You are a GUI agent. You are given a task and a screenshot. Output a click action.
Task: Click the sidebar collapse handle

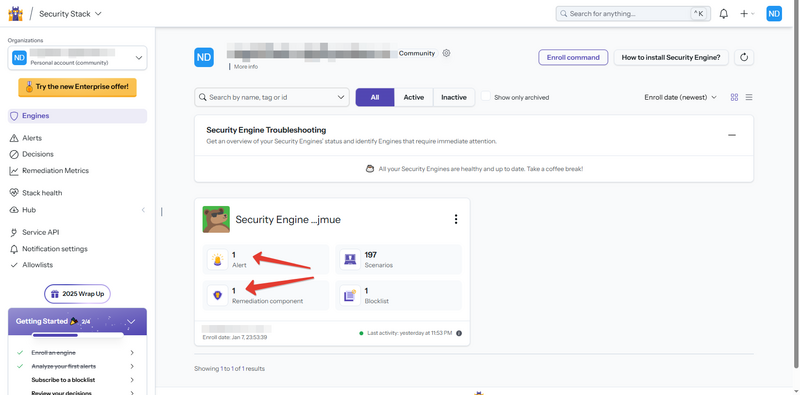pyautogui.click(x=162, y=211)
